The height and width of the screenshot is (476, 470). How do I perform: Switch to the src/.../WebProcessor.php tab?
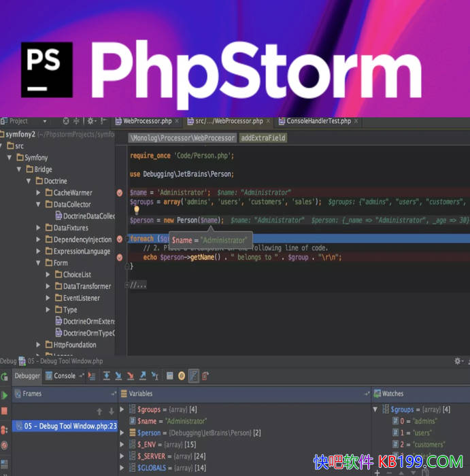pos(229,121)
